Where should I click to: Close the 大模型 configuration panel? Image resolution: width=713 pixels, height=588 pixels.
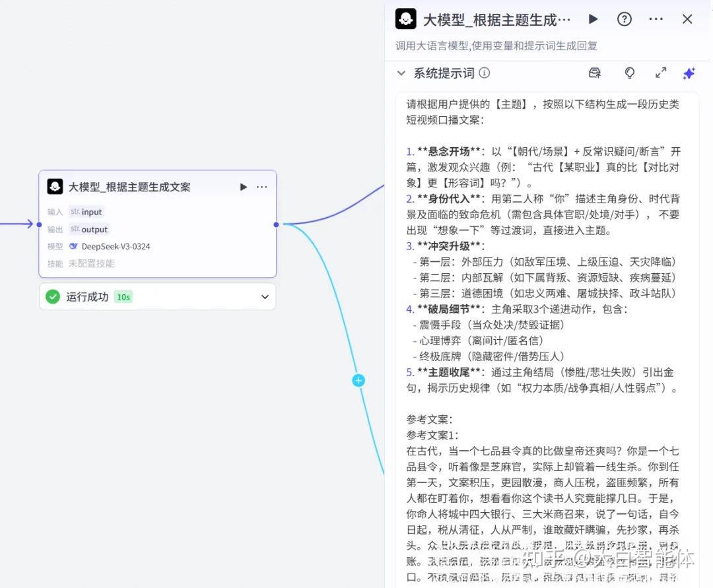point(687,19)
